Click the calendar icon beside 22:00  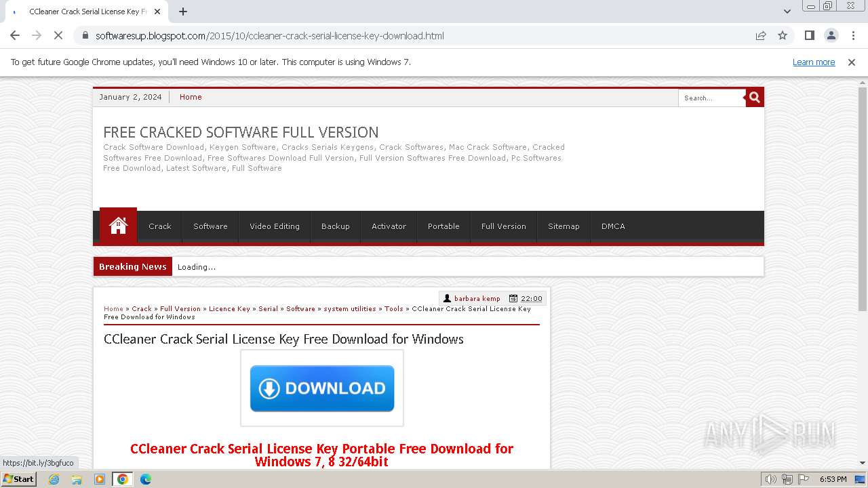[513, 298]
